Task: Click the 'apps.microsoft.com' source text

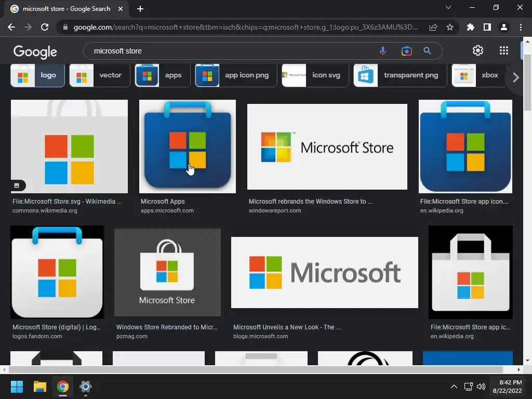Action: [x=167, y=211]
